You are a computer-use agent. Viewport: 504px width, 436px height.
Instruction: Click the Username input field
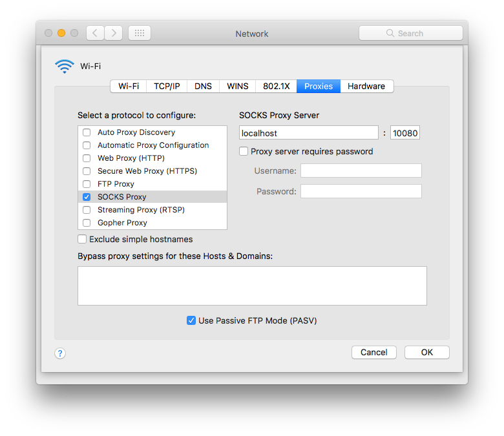click(361, 171)
